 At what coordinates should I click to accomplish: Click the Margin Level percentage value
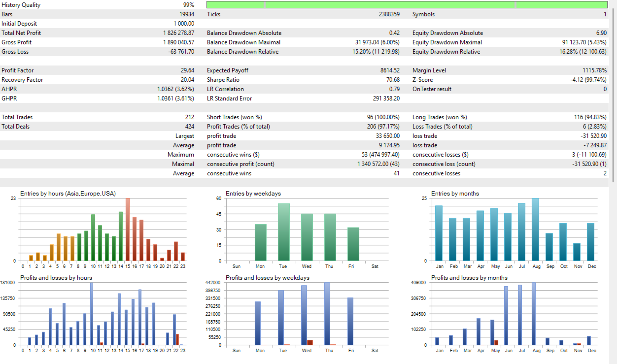point(595,70)
